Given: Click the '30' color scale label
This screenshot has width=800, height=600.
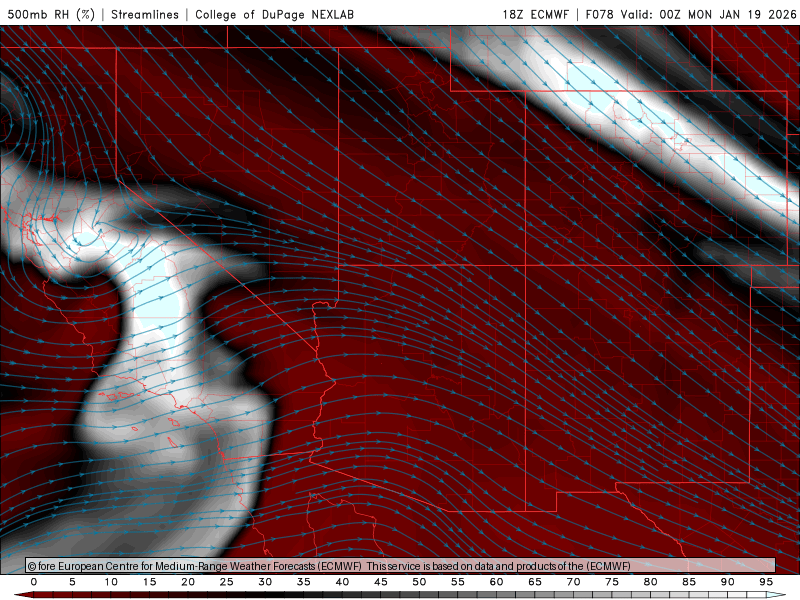Looking at the screenshot, I should click(x=265, y=582).
